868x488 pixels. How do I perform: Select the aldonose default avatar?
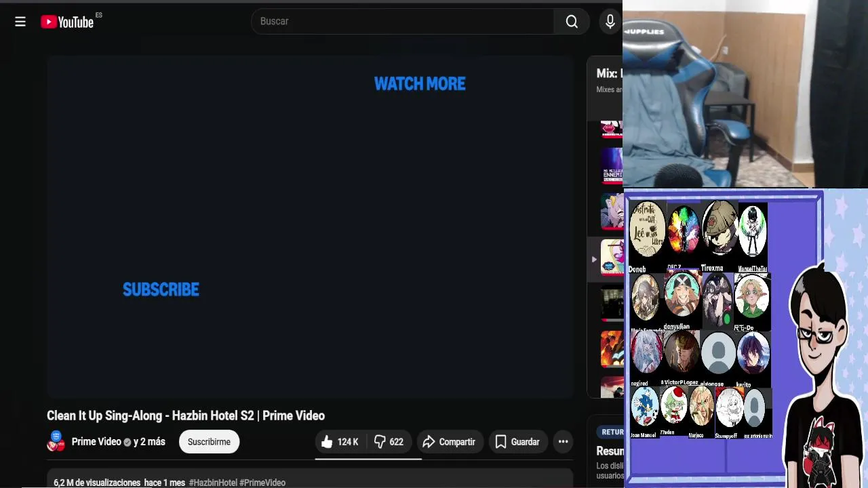pyautogui.click(x=718, y=352)
